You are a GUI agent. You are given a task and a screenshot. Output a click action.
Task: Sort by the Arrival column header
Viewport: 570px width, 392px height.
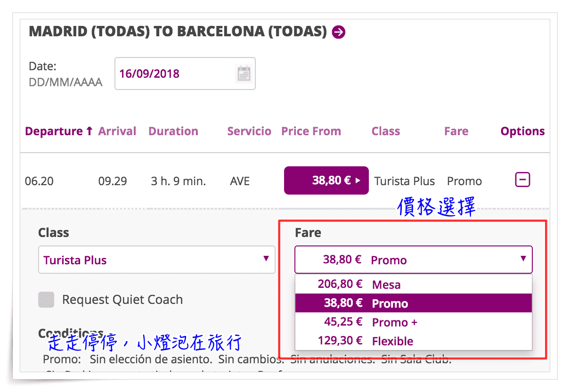(x=117, y=131)
